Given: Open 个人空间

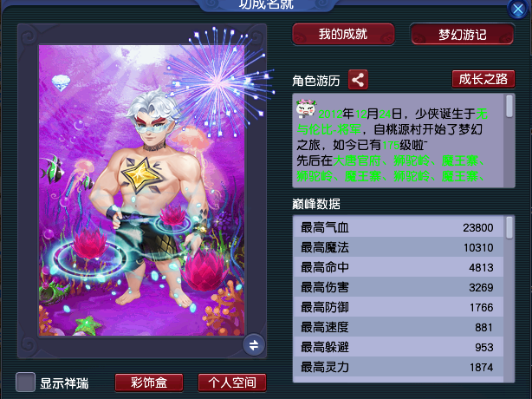Looking at the screenshot, I should pyautogui.click(x=232, y=383).
